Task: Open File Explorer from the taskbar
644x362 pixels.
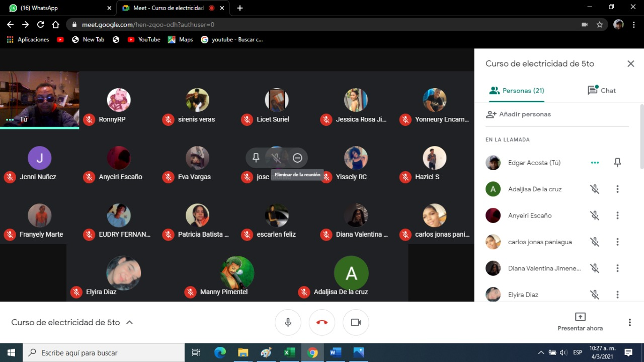Action: click(243, 352)
